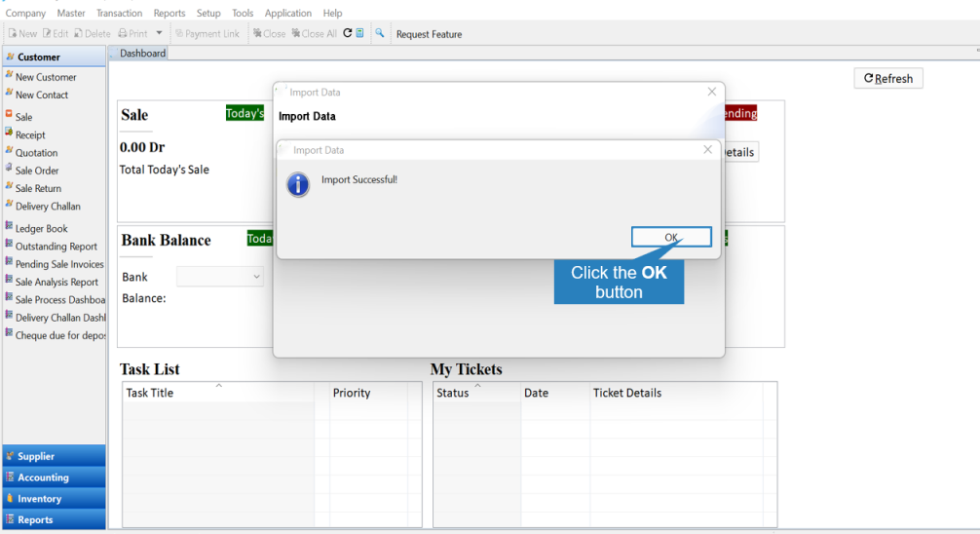Click the Payment Link toolbar item
Viewport: 980px width, 534px height.
[x=207, y=33]
